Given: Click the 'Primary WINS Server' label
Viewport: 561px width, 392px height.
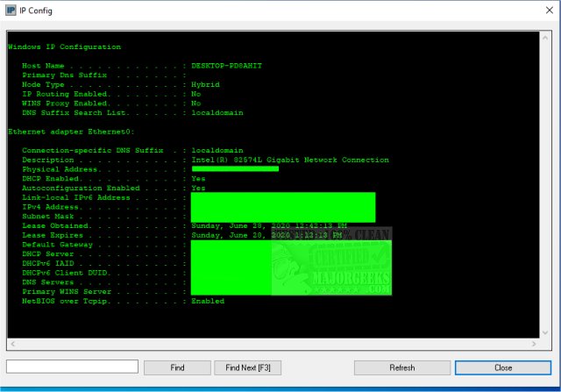Looking at the screenshot, I should [67, 292].
